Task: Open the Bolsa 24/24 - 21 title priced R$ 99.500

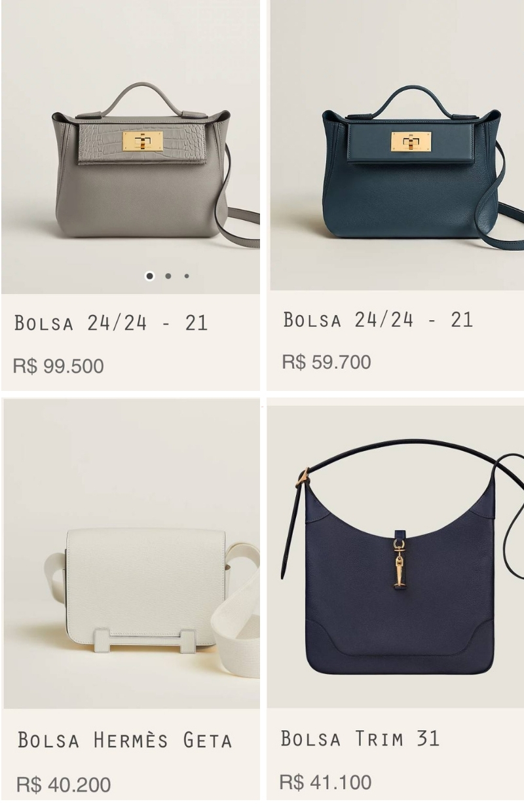Action: (x=111, y=323)
